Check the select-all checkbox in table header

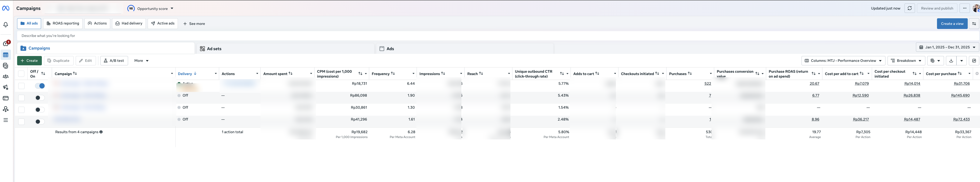[21, 74]
